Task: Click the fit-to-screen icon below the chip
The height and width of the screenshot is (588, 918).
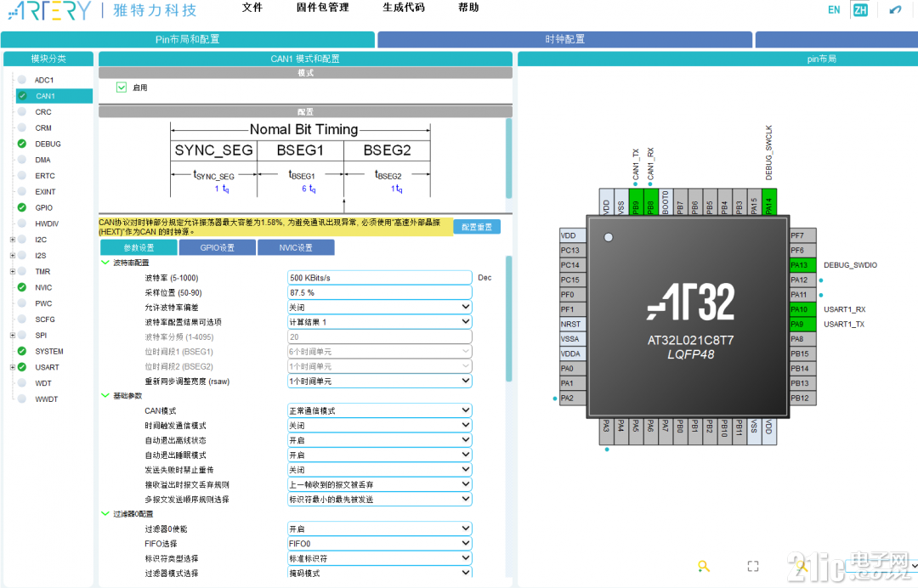Action: click(753, 566)
